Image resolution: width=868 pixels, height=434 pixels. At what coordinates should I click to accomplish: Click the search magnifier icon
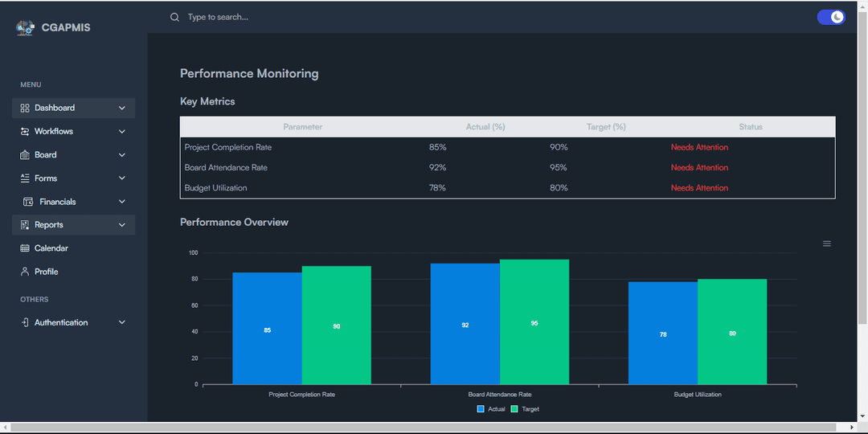coord(174,17)
